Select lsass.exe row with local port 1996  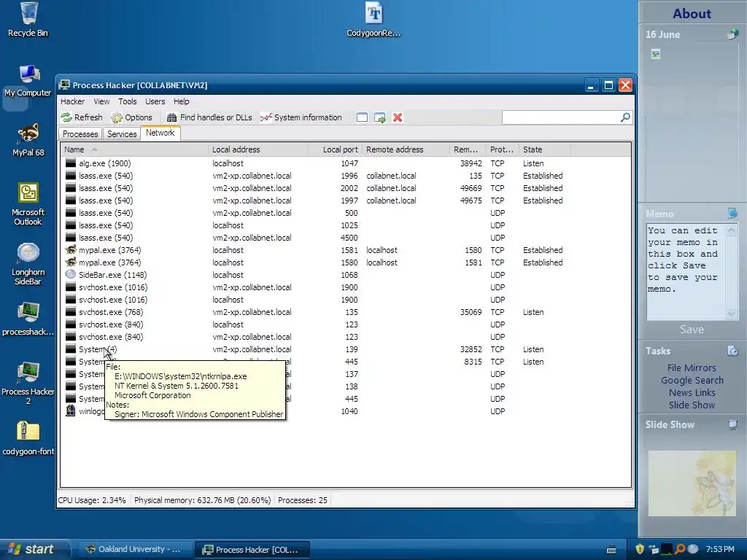(x=345, y=176)
